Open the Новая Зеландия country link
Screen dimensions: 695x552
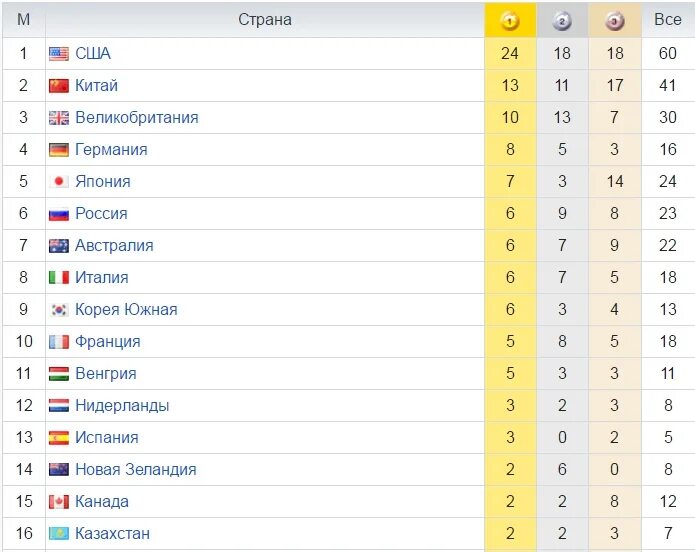pyautogui.click(x=136, y=469)
